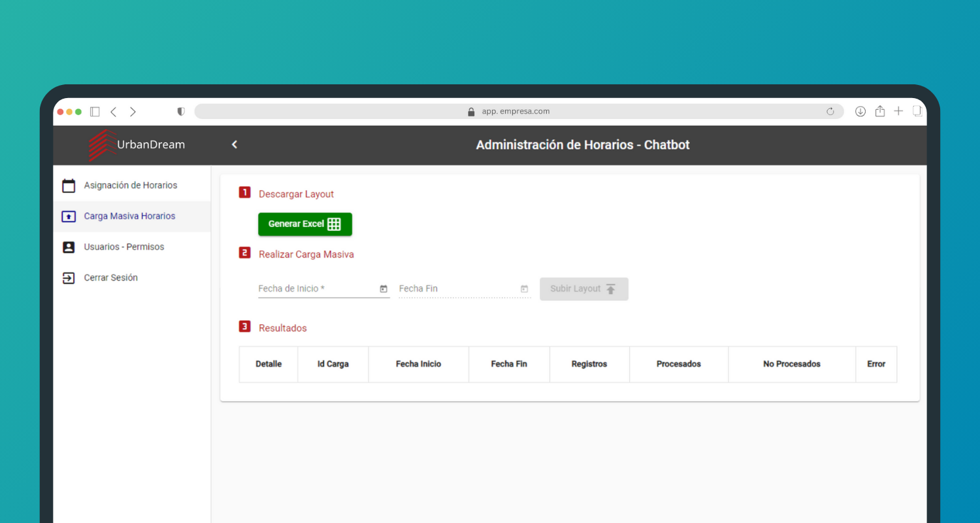Select Asignación de Horarios menu item
Viewport: 980px width, 523px height.
click(x=131, y=186)
